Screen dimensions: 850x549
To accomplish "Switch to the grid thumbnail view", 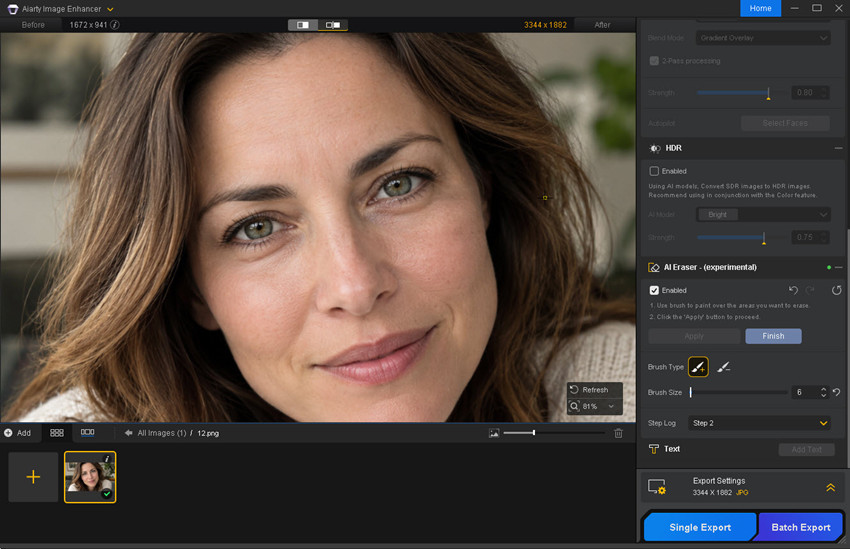I will (x=56, y=433).
